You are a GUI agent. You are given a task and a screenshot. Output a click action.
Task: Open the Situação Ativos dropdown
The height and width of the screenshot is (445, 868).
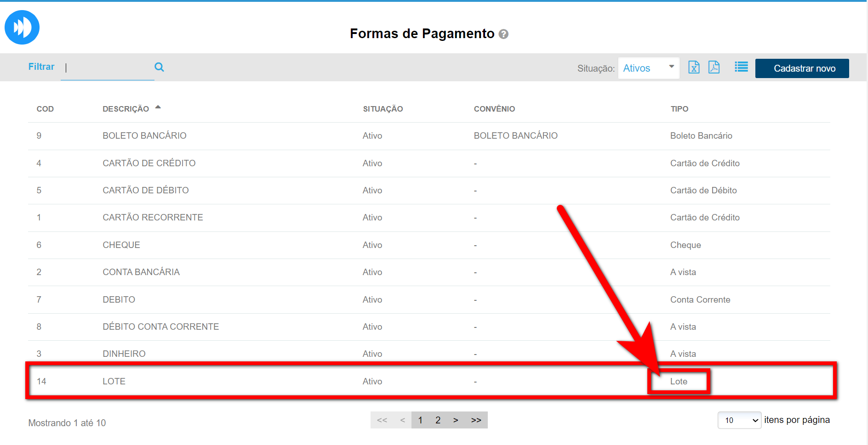[x=648, y=68]
